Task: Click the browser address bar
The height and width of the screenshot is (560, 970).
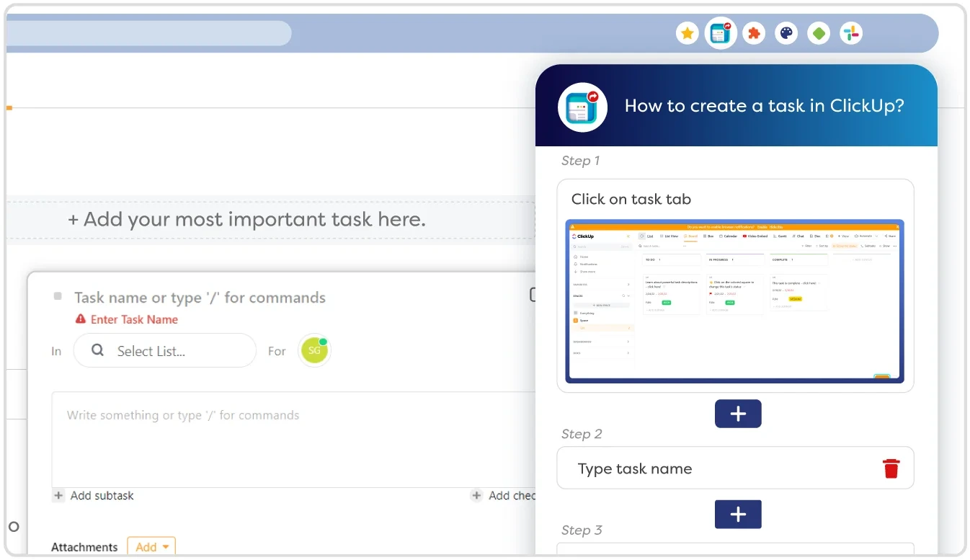Action: click(148, 33)
